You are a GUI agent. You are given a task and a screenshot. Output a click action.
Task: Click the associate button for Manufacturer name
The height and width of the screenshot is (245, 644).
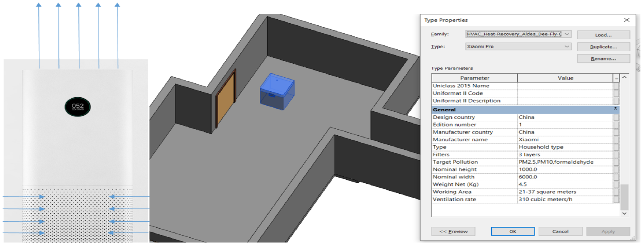click(x=616, y=140)
